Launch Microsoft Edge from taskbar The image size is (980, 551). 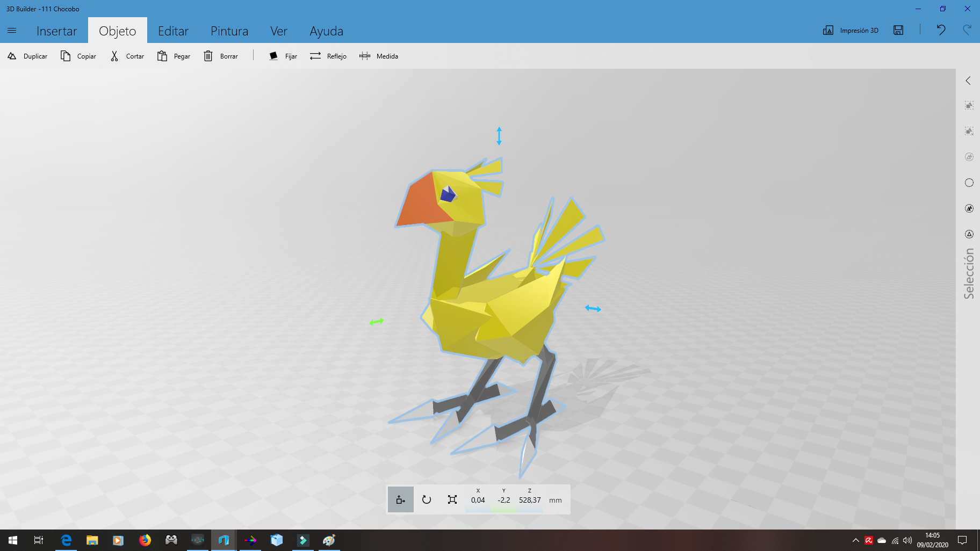[66, 540]
